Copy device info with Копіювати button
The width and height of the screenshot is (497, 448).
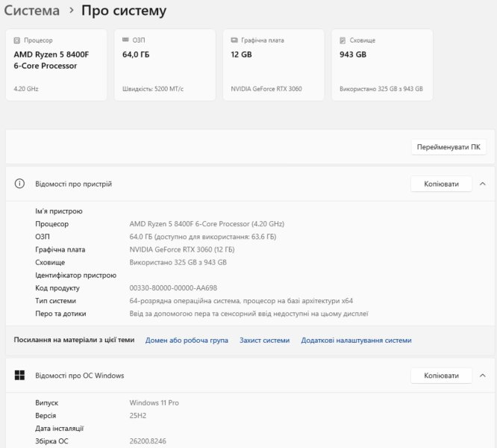(x=441, y=184)
